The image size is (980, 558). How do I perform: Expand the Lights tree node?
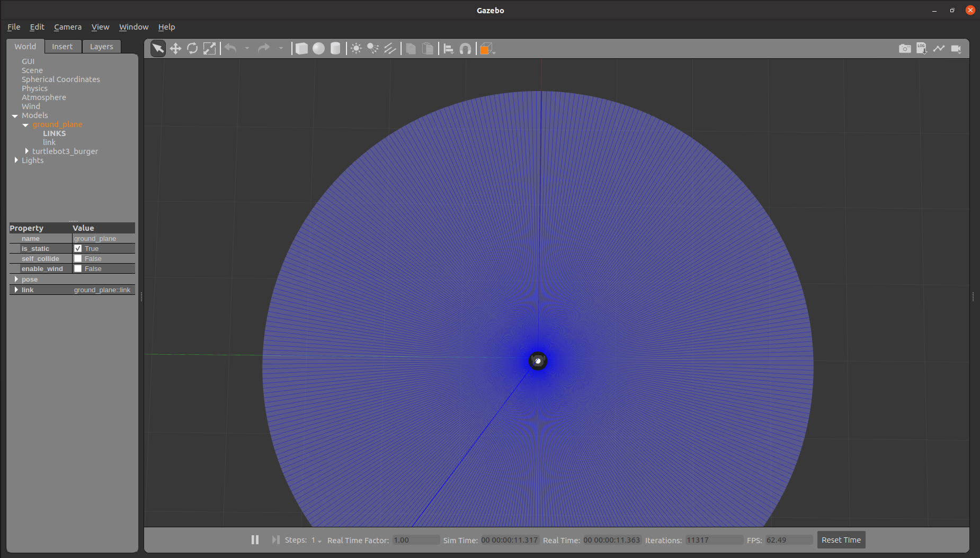[x=16, y=160]
